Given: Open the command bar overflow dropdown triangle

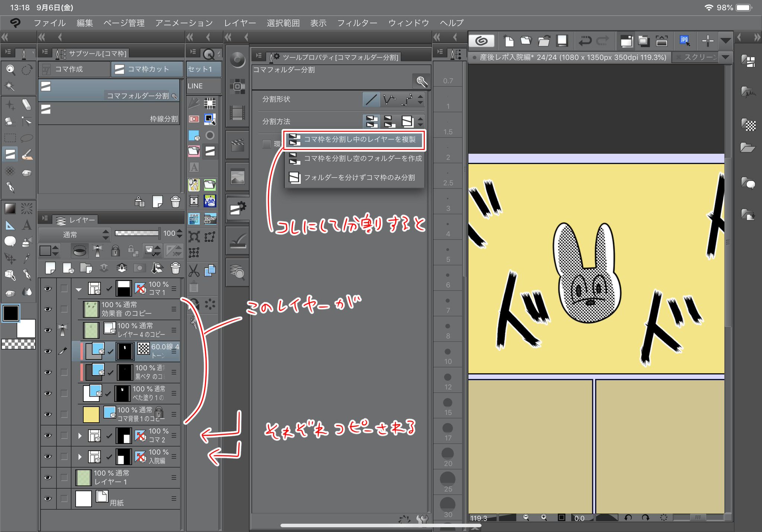Looking at the screenshot, I should coord(726,41).
